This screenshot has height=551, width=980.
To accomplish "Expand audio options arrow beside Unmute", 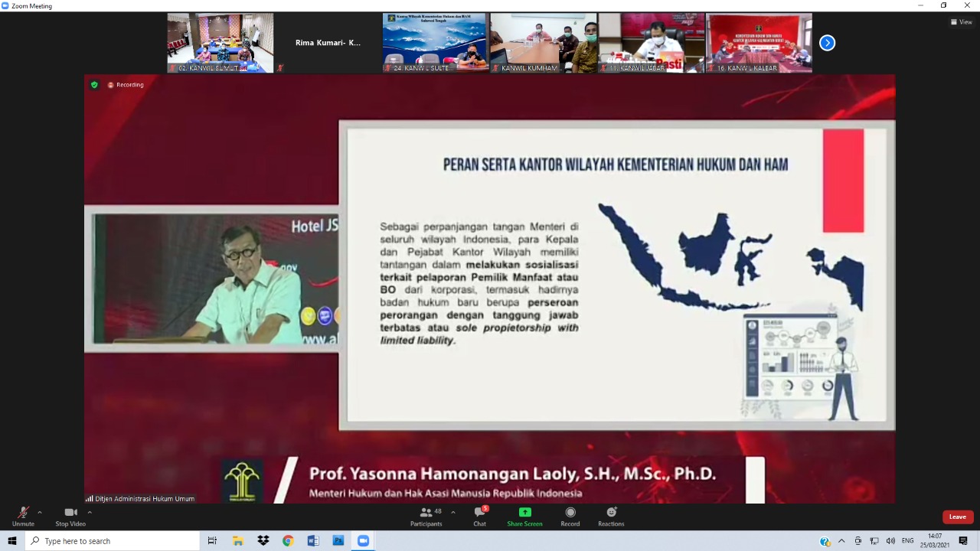I will tap(40, 512).
